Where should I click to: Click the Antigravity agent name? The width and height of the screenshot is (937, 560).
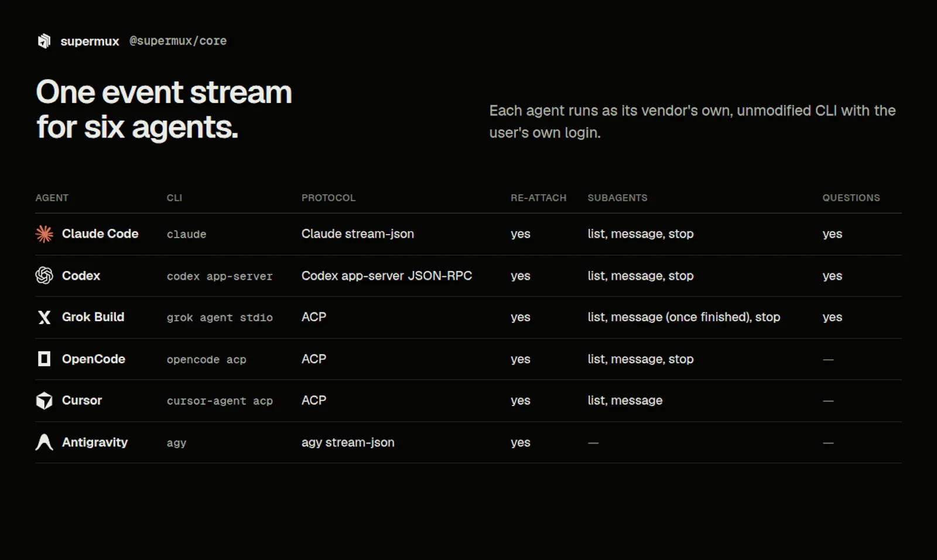coord(95,442)
